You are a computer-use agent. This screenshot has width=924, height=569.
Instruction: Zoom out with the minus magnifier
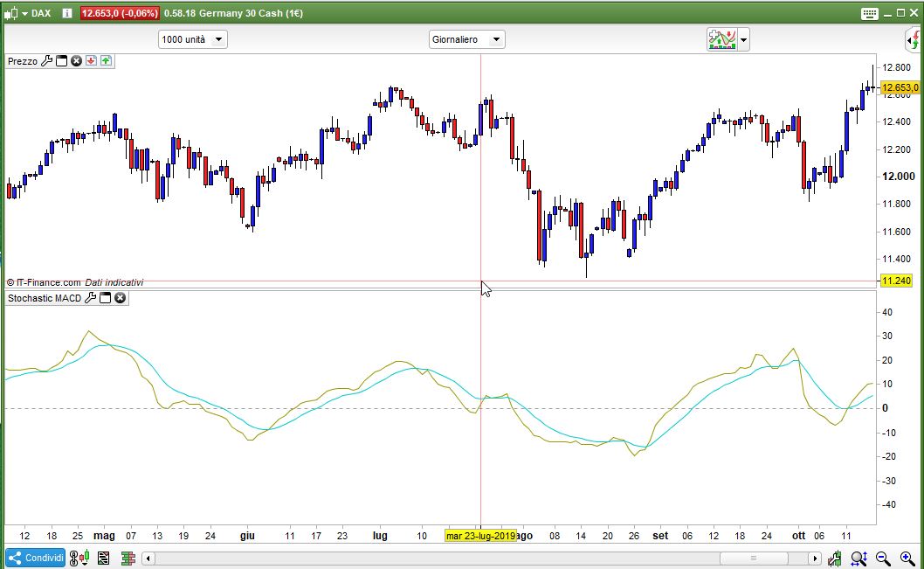[x=883, y=558]
